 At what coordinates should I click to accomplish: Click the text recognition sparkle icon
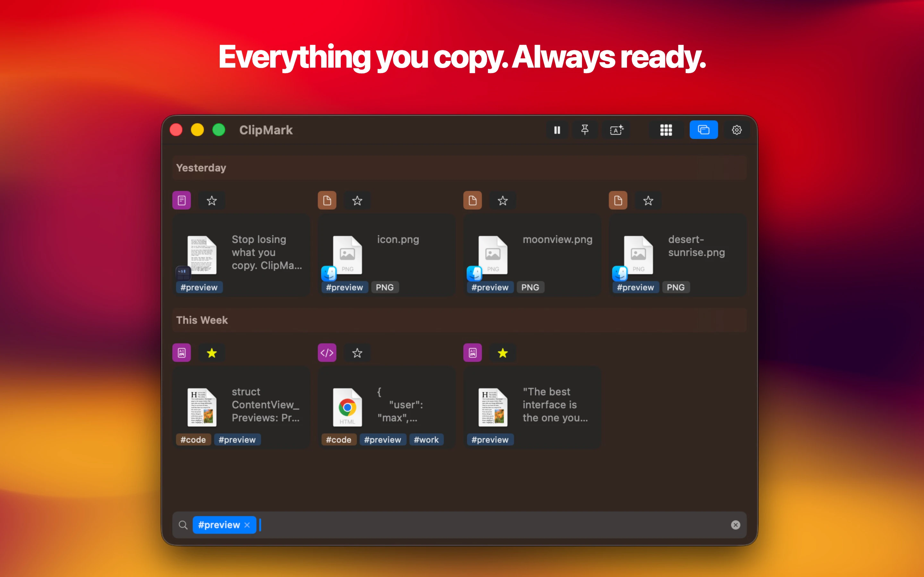click(x=616, y=130)
